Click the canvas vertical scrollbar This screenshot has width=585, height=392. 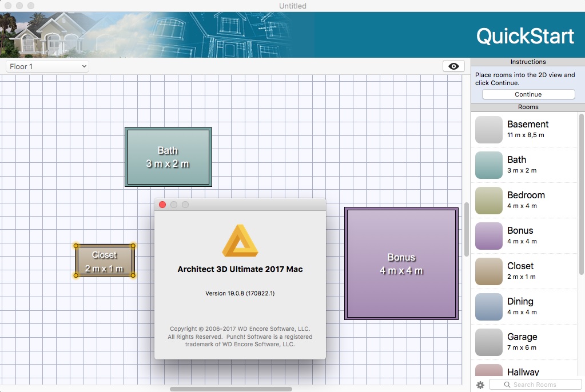[467, 229]
